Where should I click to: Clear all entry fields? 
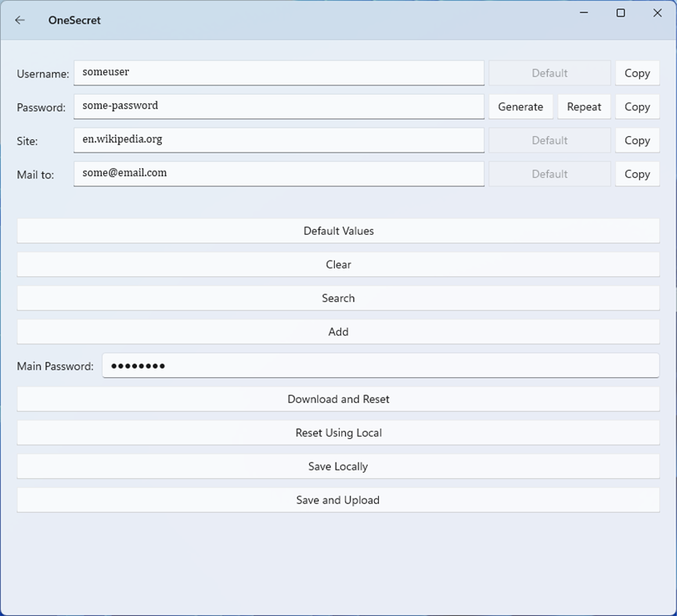click(x=338, y=265)
